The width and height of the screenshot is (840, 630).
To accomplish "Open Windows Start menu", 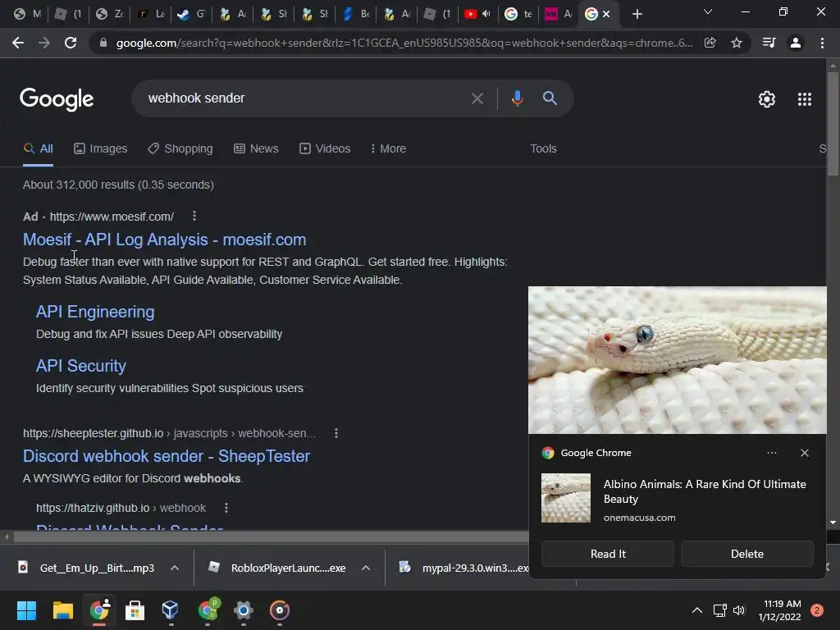I will pyautogui.click(x=26, y=610).
